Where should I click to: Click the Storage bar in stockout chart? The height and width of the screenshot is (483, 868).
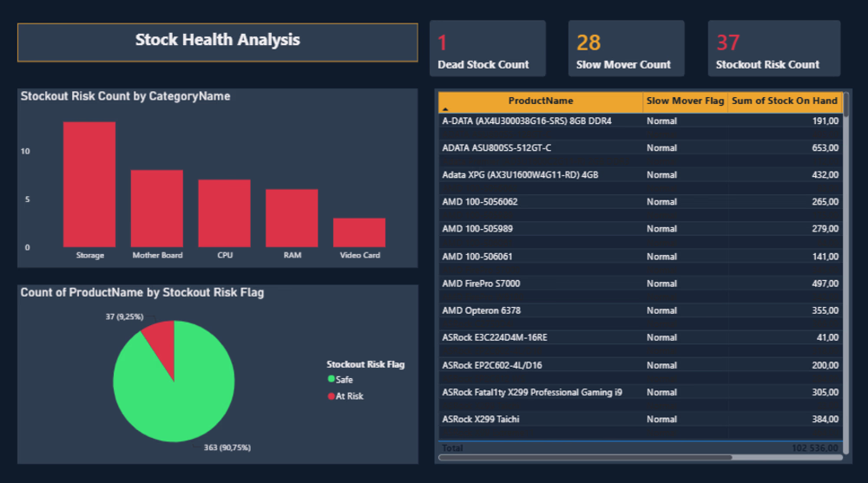(x=89, y=184)
